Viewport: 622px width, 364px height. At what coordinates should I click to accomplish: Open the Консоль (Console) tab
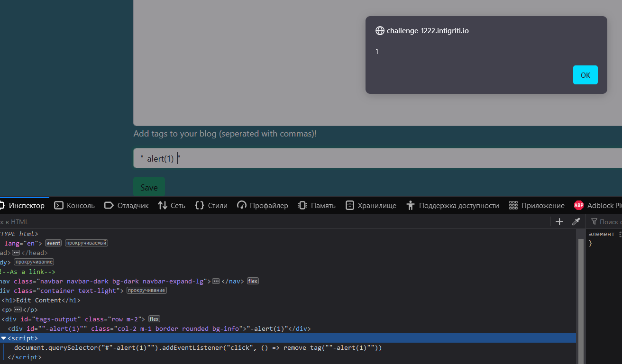tap(74, 205)
